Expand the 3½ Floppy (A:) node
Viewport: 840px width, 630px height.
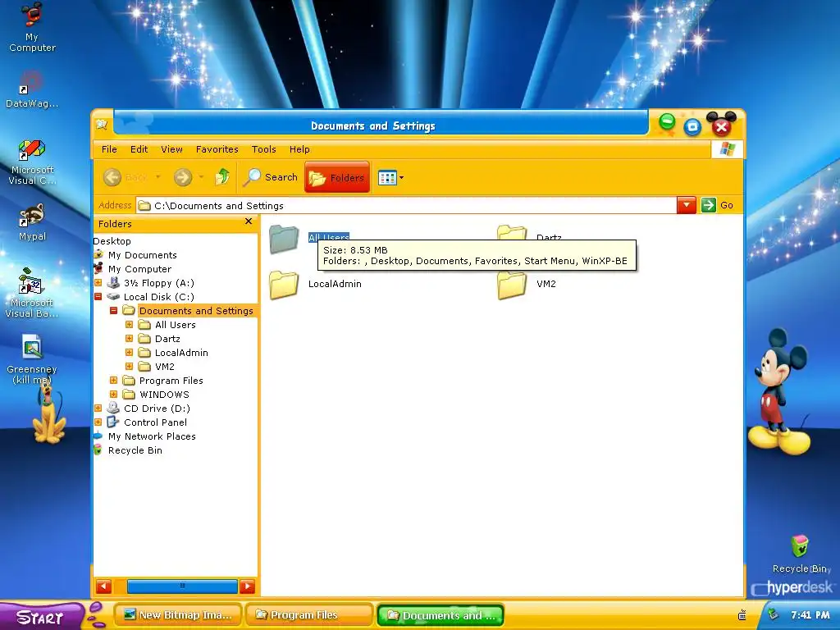click(x=98, y=282)
